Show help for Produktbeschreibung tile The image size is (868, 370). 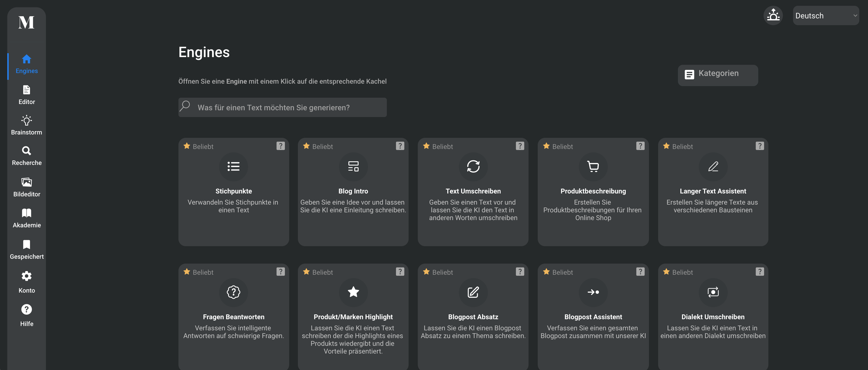coord(640,146)
